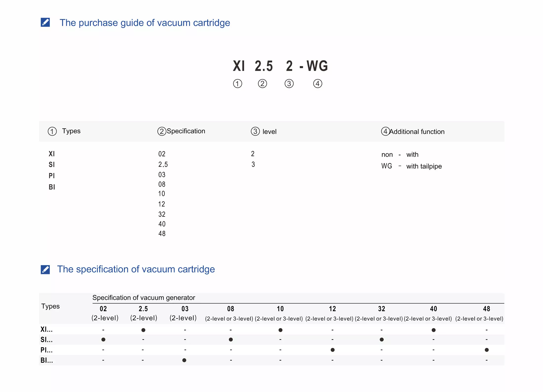Click the purchase guide of vacuum cartridge heading
This screenshot has height=392, width=543.
coord(145,23)
